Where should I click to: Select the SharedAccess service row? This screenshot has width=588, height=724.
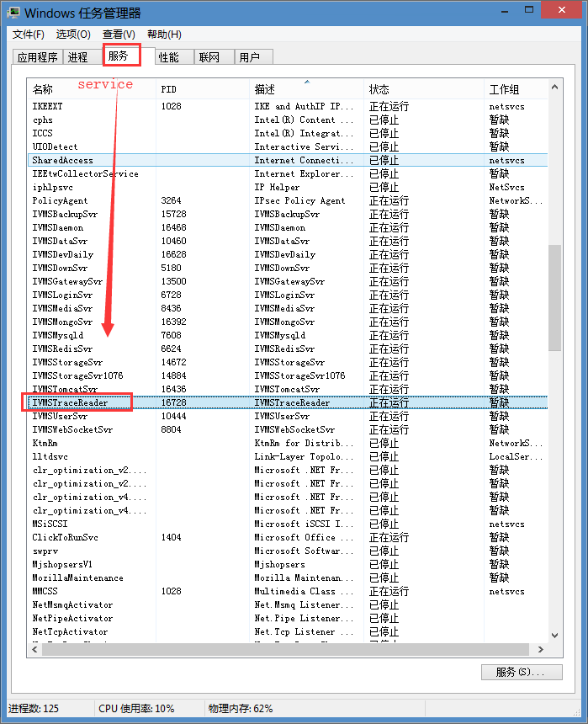[288, 160]
